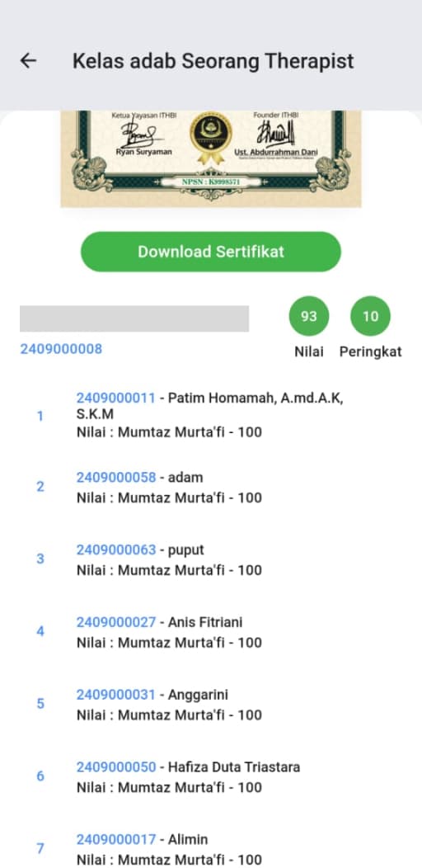The image size is (422, 868).
Task: Open own ID link 2409000008
Action: tap(61, 349)
